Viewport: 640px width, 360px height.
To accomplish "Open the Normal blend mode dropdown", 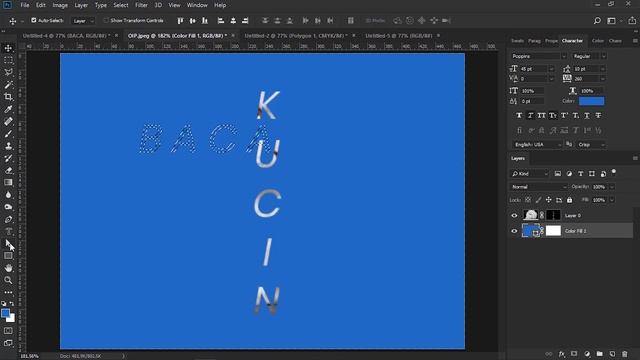I will pyautogui.click(x=538, y=187).
